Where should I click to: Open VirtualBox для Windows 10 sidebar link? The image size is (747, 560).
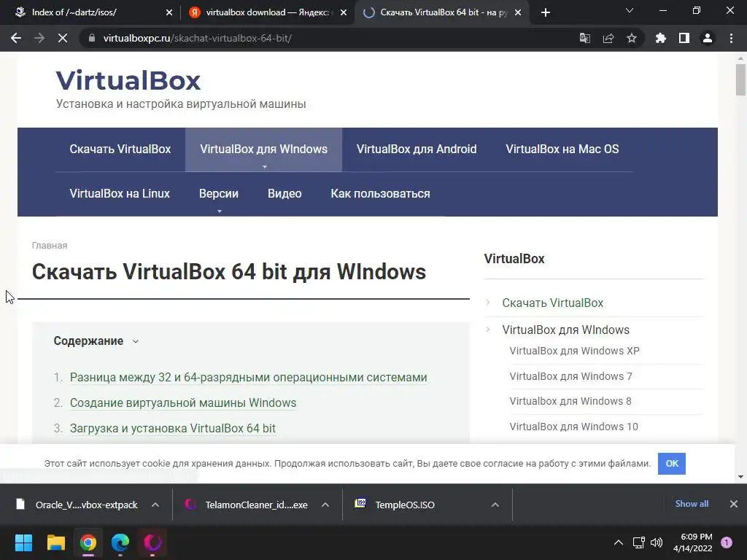573,427
